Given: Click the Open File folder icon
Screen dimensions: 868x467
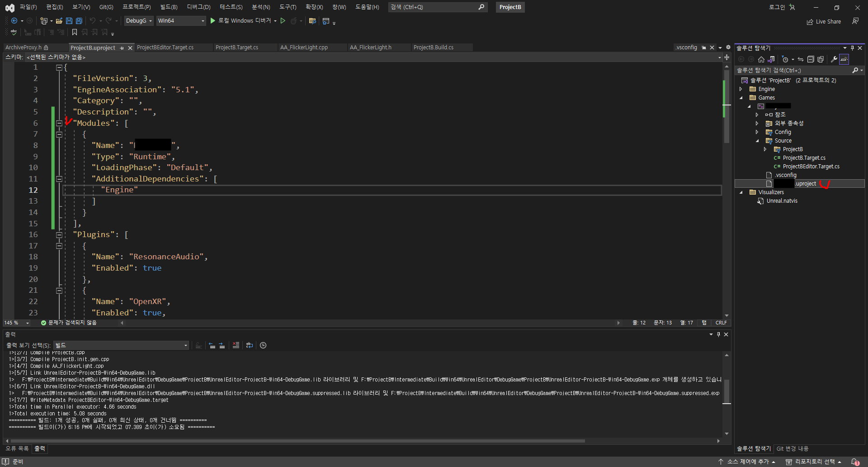Looking at the screenshot, I should point(59,21).
